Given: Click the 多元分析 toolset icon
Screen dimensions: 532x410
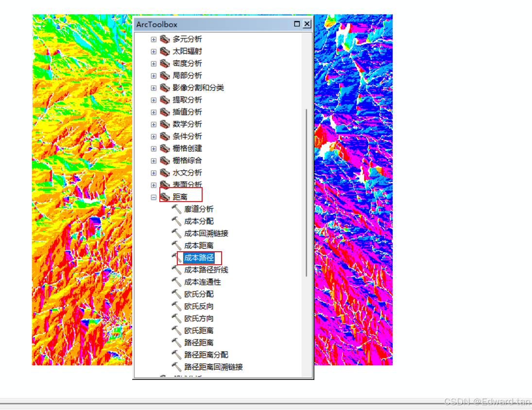Looking at the screenshot, I should click(165, 39).
